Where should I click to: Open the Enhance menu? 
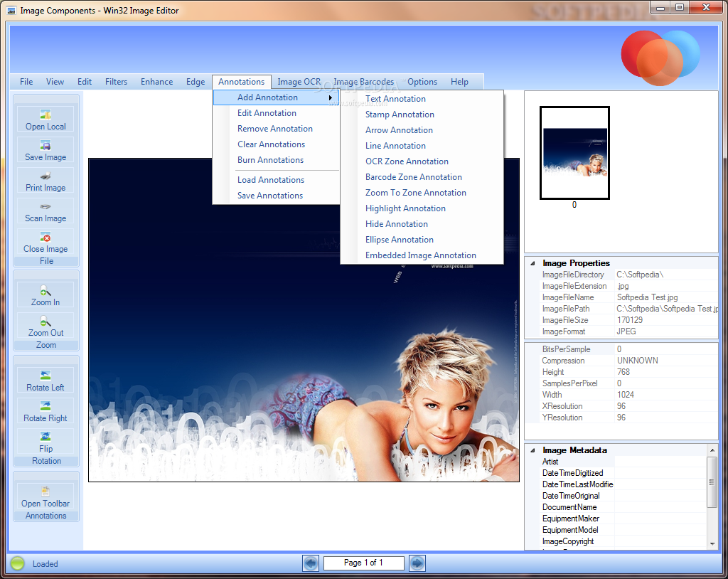(x=157, y=82)
